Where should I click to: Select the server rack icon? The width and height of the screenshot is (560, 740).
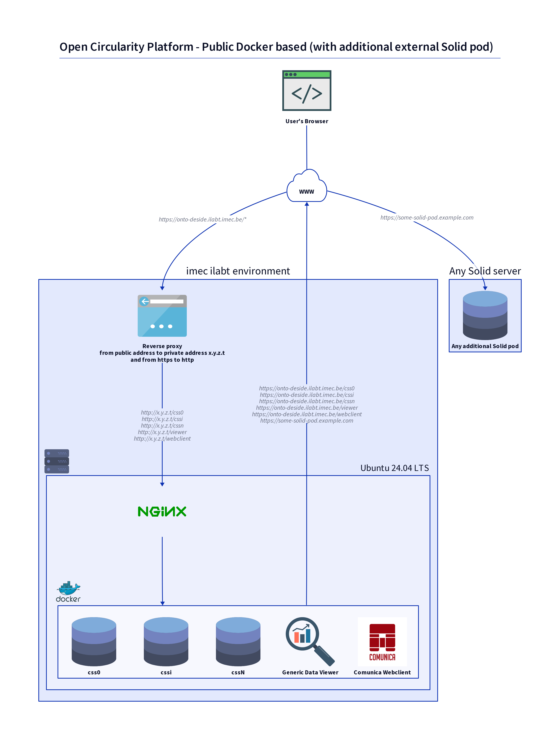click(57, 461)
